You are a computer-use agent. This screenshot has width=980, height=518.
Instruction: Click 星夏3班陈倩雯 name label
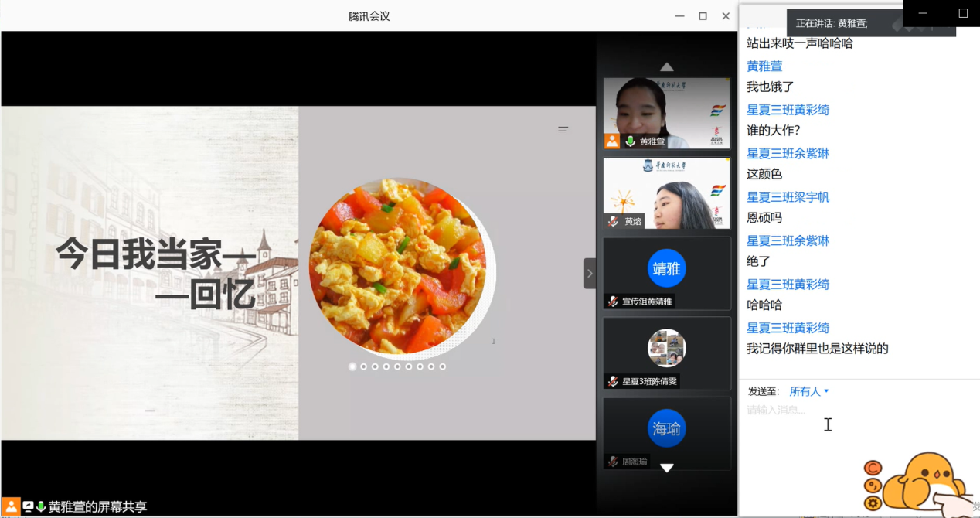[649, 381]
